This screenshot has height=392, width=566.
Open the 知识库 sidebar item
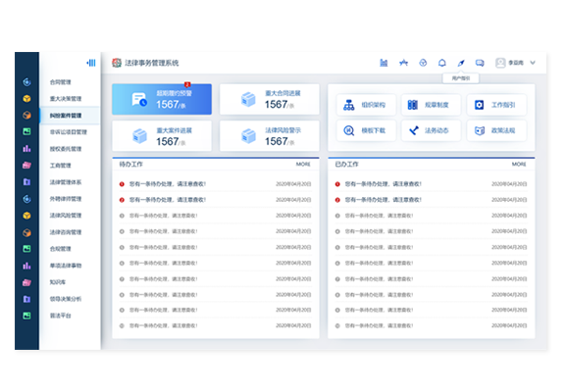point(58,282)
